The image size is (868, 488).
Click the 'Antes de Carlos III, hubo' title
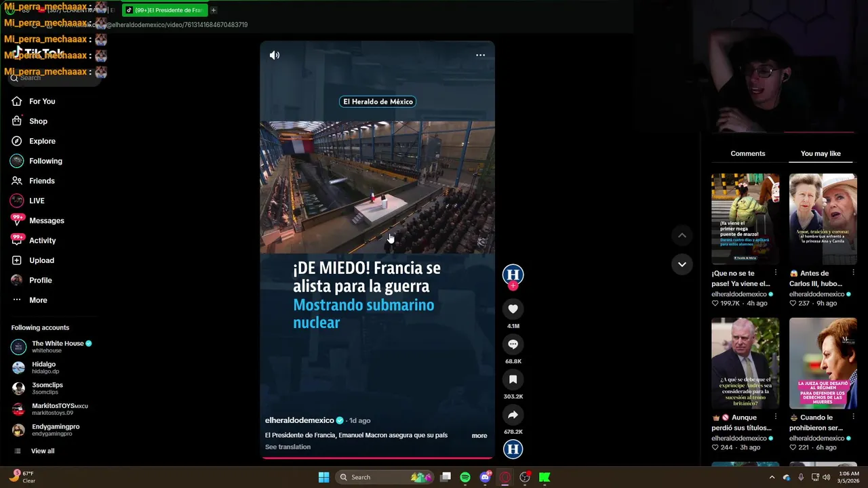click(818, 279)
